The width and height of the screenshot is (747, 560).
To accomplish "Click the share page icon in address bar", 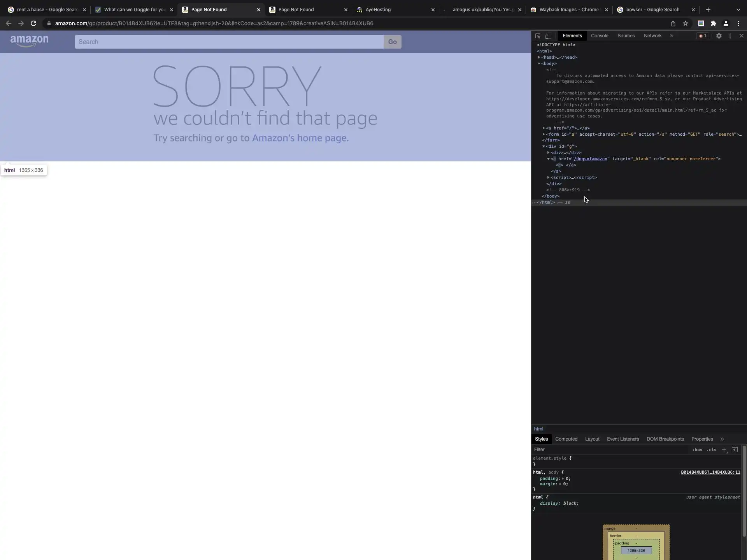I will click(673, 23).
